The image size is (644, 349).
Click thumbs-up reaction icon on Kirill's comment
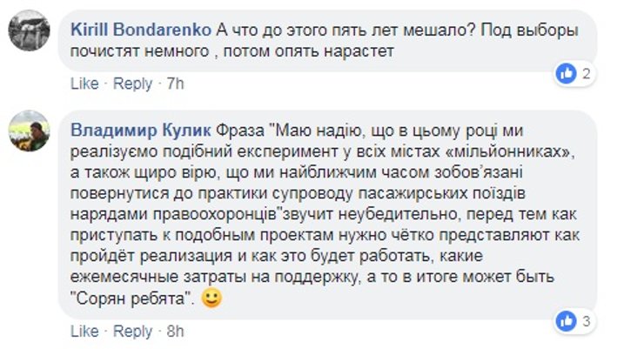pos(567,74)
